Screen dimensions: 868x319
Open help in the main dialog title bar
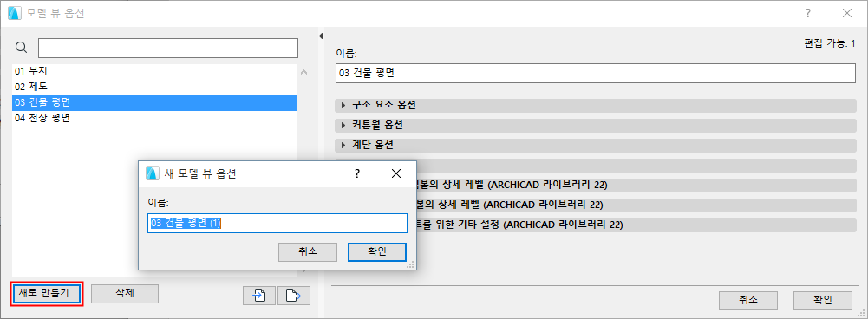(x=809, y=13)
